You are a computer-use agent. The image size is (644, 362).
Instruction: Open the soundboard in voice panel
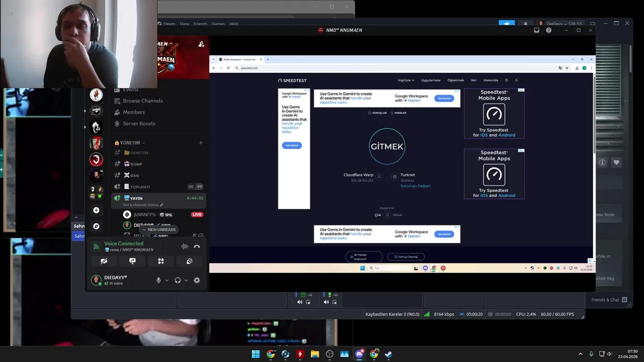click(x=190, y=261)
